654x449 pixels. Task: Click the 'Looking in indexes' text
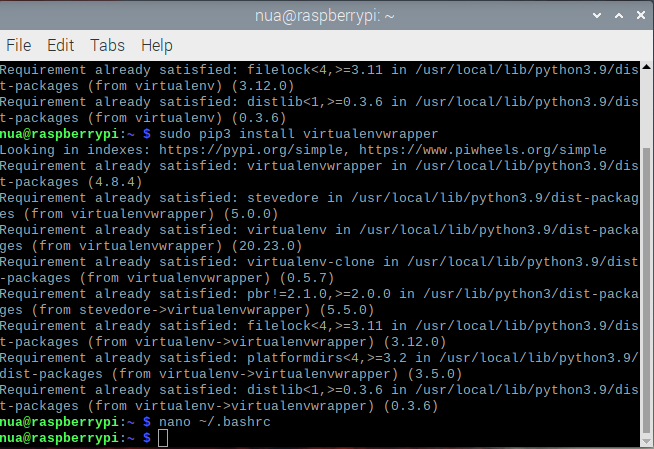pos(68,150)
